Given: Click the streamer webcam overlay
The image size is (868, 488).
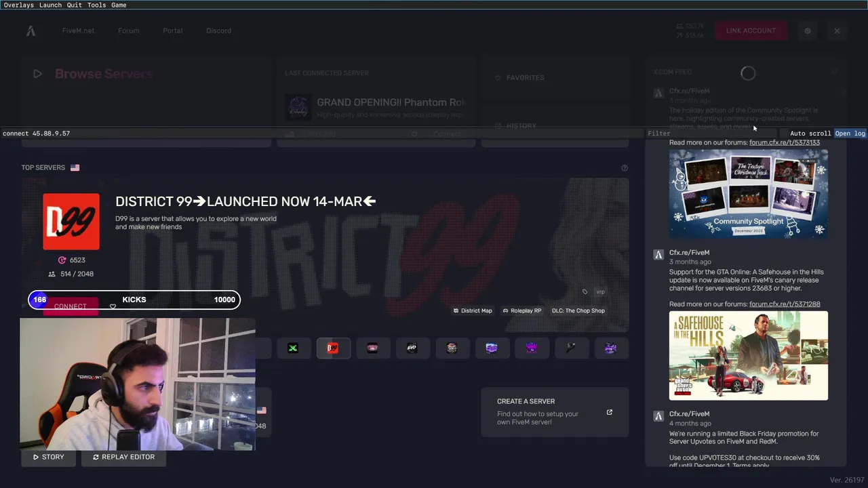Looking at the screenshot, I should (138, 384).
